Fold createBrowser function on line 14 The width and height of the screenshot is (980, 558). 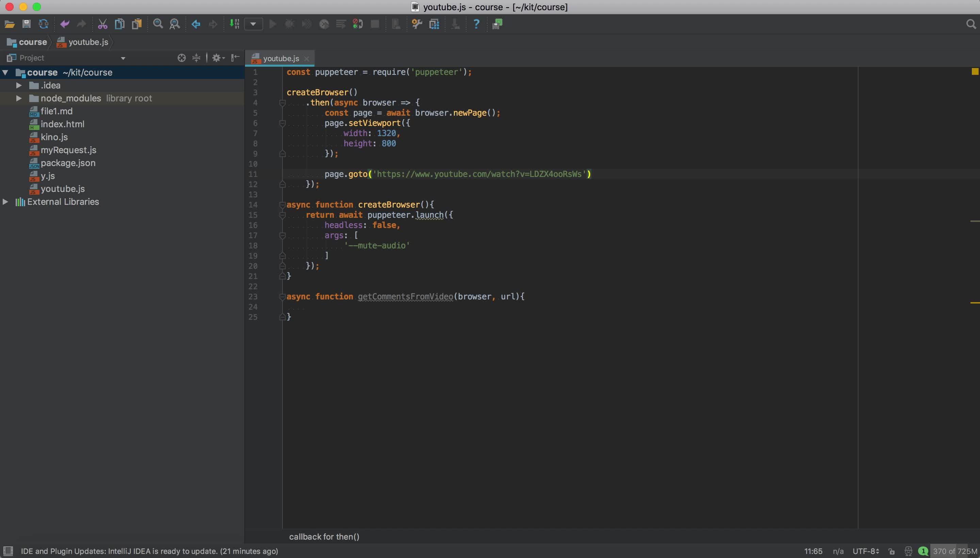pos(282,204)
